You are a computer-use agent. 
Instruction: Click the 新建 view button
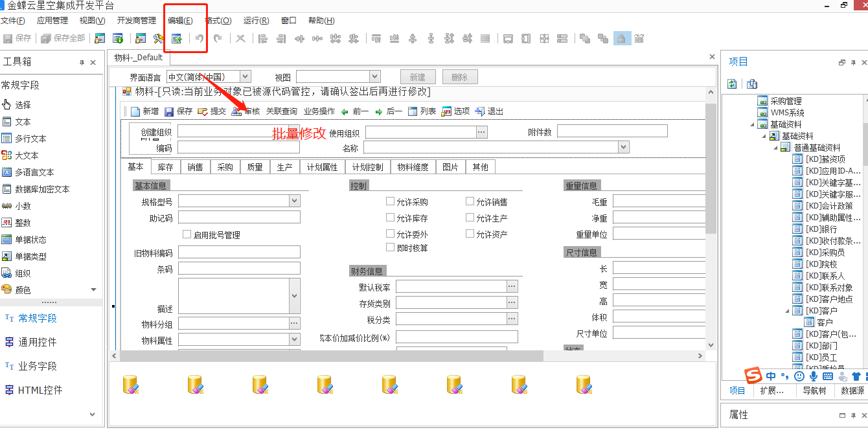pyautogui.click(x=418, y=77)
